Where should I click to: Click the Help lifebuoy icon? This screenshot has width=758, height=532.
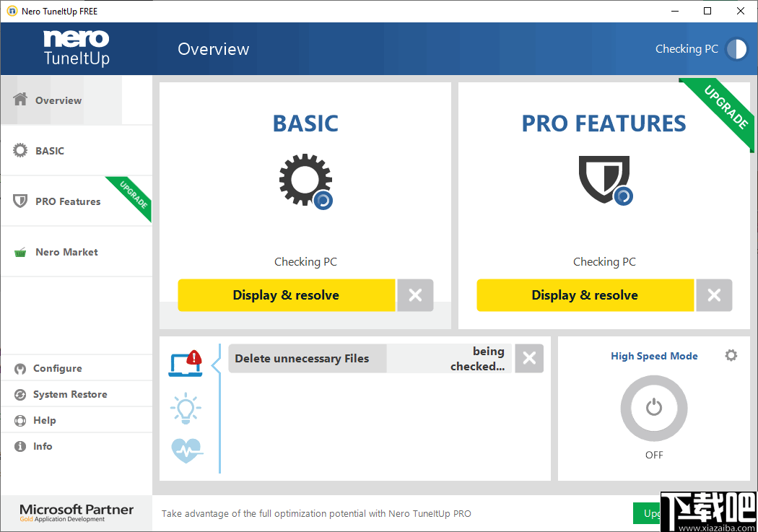pyautogui.click(x=19, y=421)
